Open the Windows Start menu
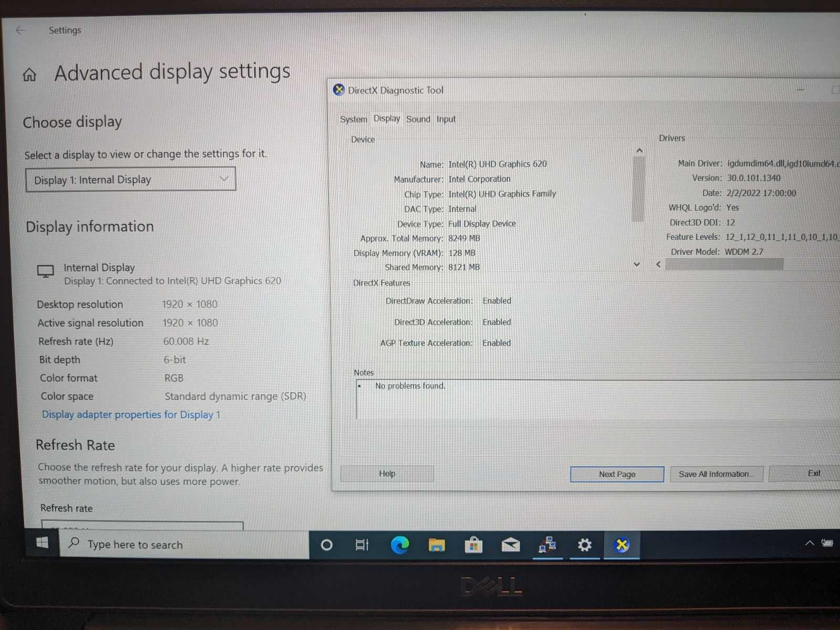 tap(43, 543)
